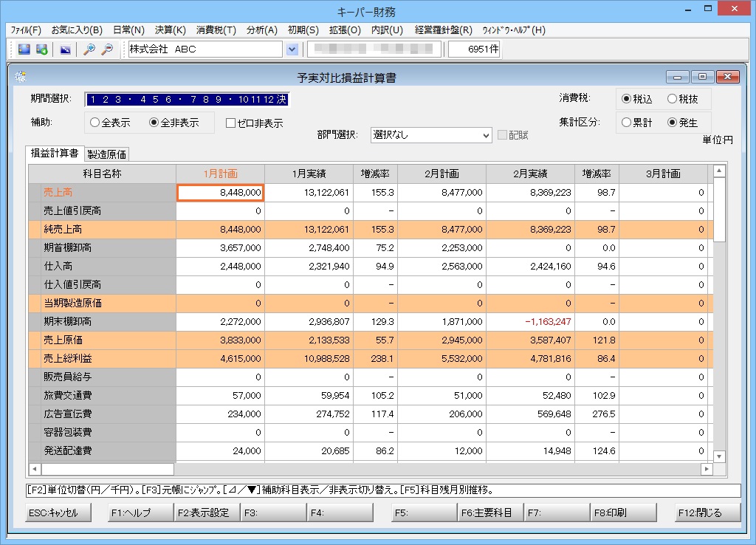Click the monitor icon with green arrow
The image size is (756, 545).
(42, 49)
